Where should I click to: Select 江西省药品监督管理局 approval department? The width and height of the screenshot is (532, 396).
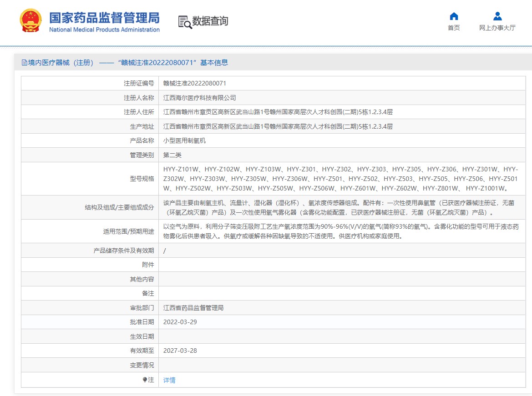[x=193, y=308]
